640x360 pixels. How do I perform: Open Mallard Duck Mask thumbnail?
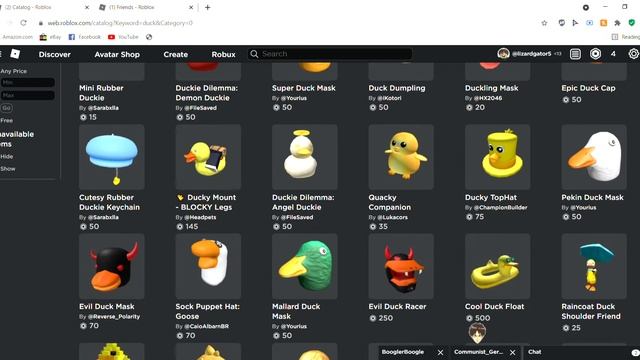click(304, 266)
